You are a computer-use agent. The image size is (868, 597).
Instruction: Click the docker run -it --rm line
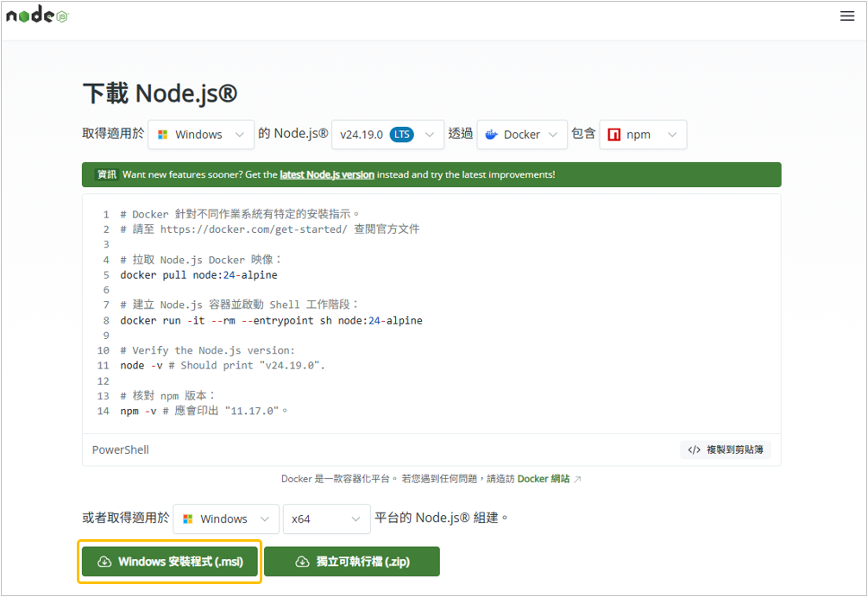271,320
